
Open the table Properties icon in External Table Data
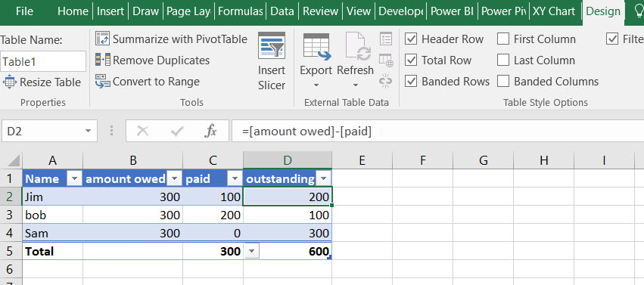[386, 39]
